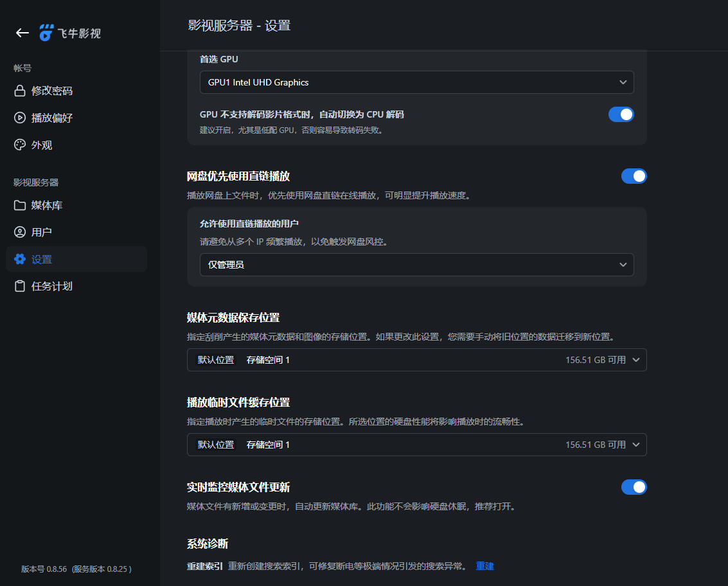Click the 重建 rebuild index link
The image size is (728, 586).
pos(484,566)
